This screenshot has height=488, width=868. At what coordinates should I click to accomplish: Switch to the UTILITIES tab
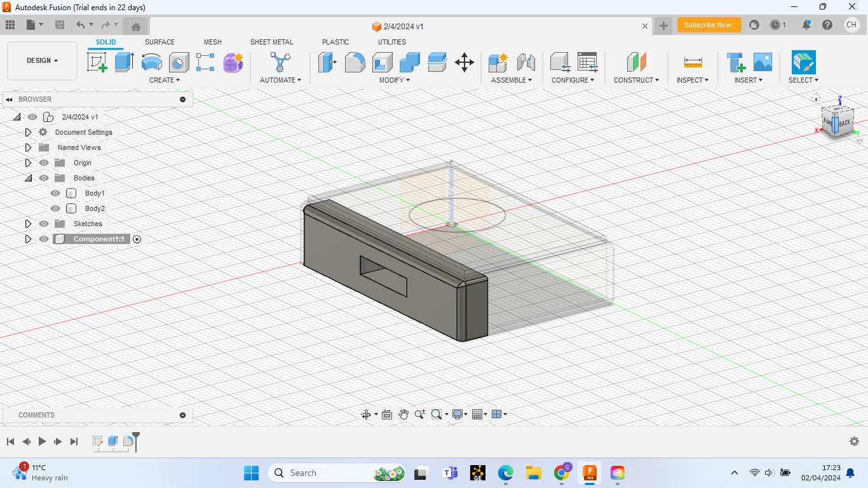[392, 42]
